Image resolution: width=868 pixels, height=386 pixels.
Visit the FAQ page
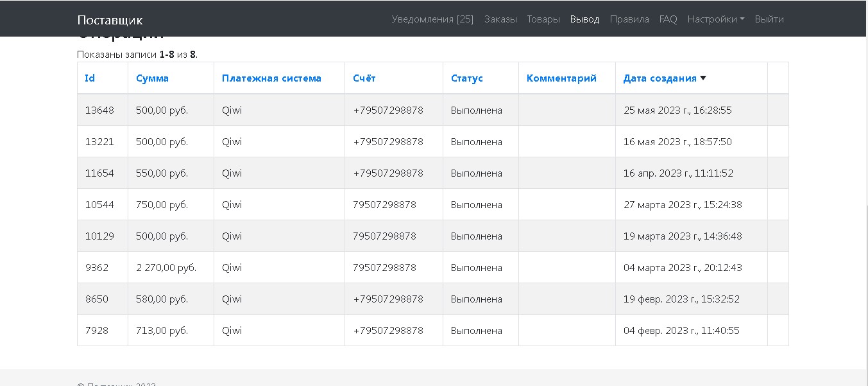click(x=668, y=19)
